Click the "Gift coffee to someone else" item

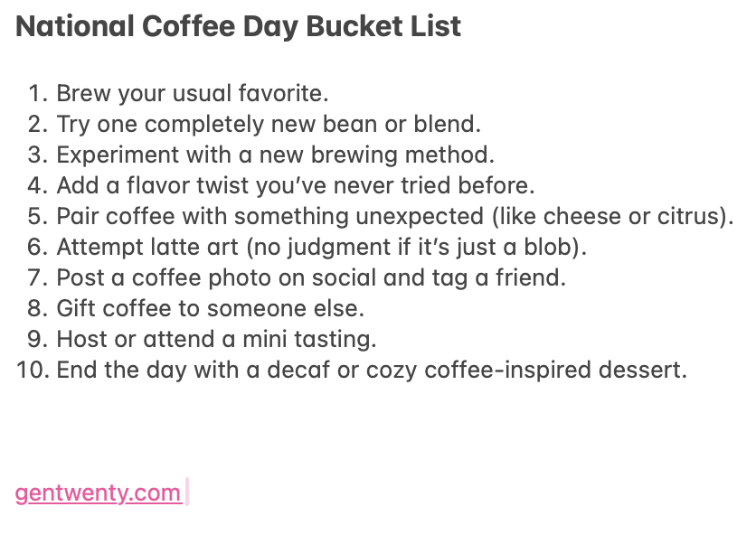click(x=210, y=309)
